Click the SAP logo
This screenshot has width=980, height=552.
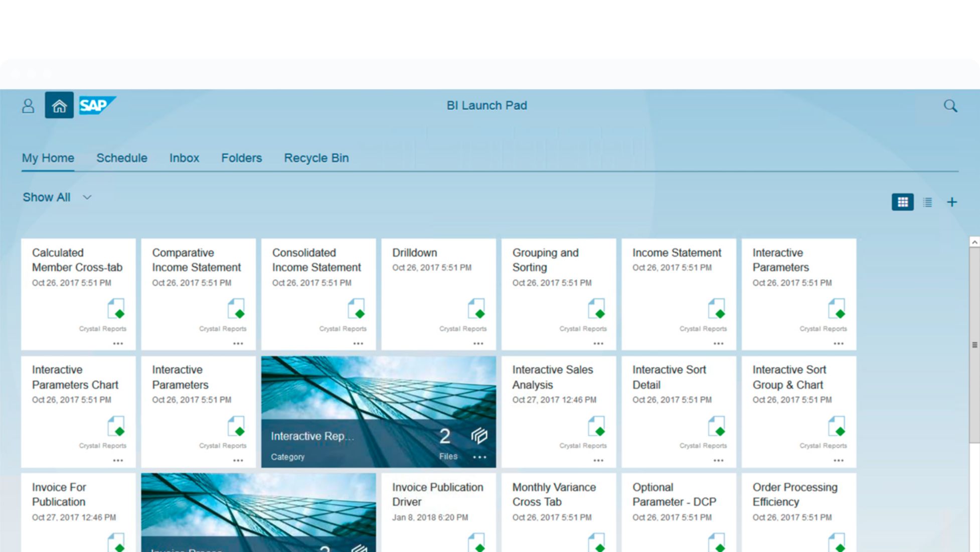pyautogui.click(x=96, y=105)
